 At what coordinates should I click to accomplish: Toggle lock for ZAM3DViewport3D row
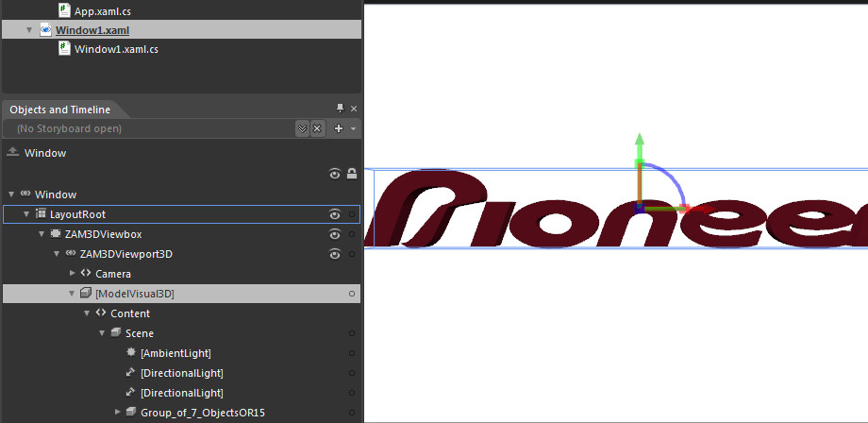[352, 254]
